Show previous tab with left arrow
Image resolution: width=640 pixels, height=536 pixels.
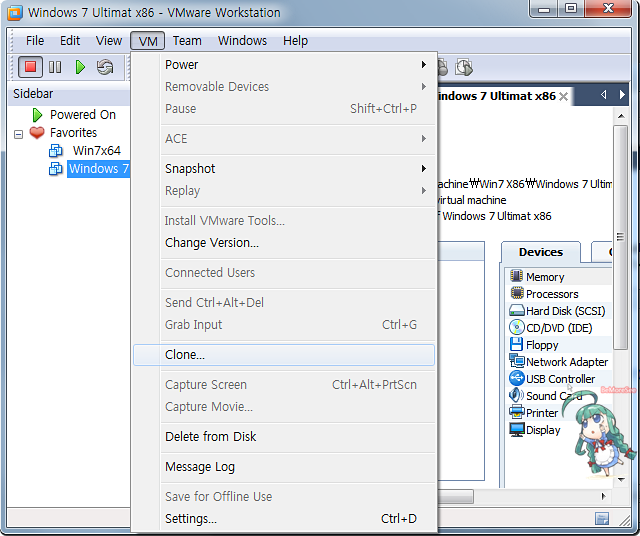604,95
